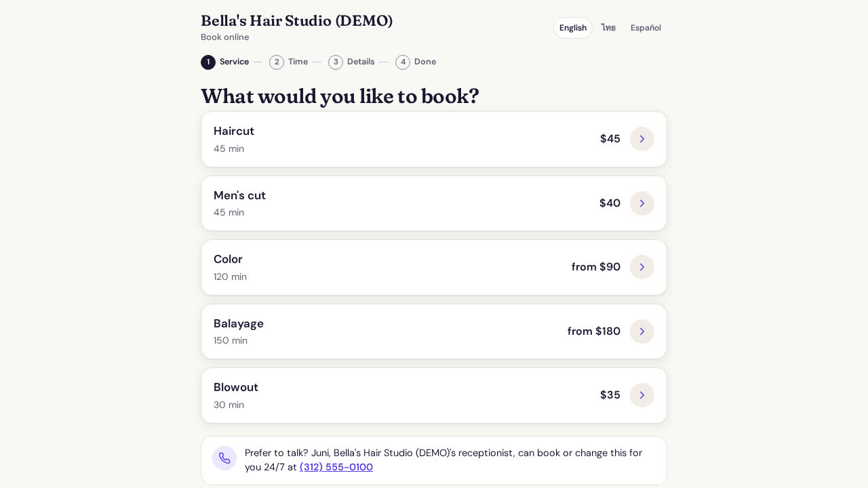Click the Bella's Hair Studio (DEMO) title

296,21
